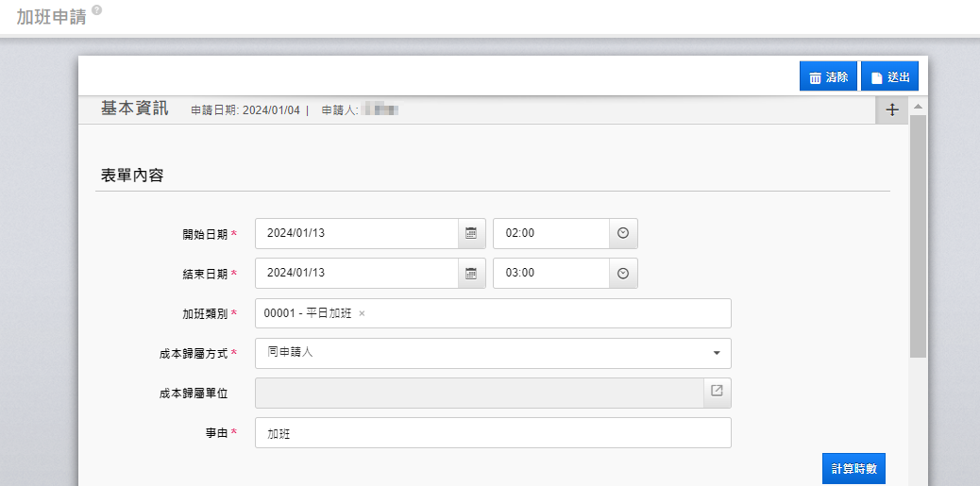Open the 加班類別 selection field
This screenshot has width=980, height=486.
(x=548, y=313)
